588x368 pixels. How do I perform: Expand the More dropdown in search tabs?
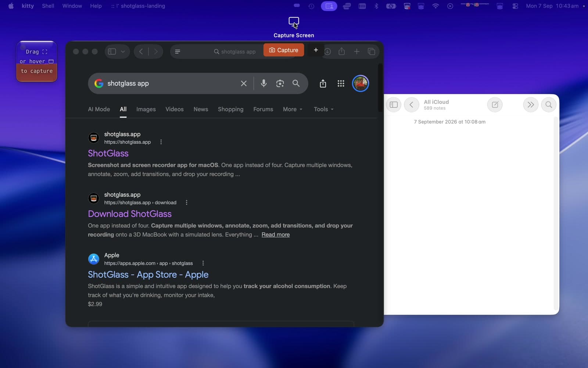[293, 109]
